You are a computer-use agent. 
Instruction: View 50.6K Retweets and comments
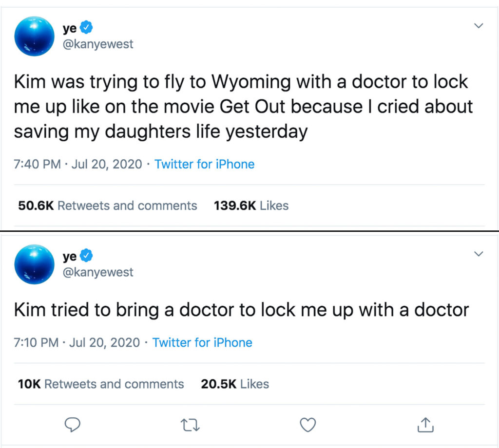pyautogui.click(x=108, y=205)
